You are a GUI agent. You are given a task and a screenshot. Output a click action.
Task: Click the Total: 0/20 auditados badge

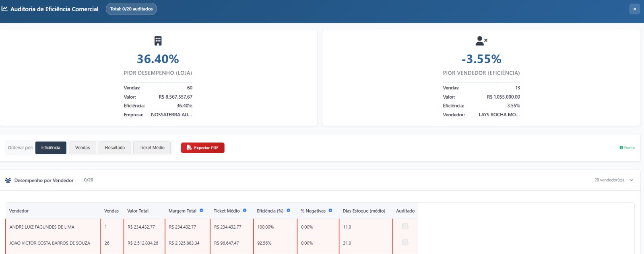pos(131,9)
